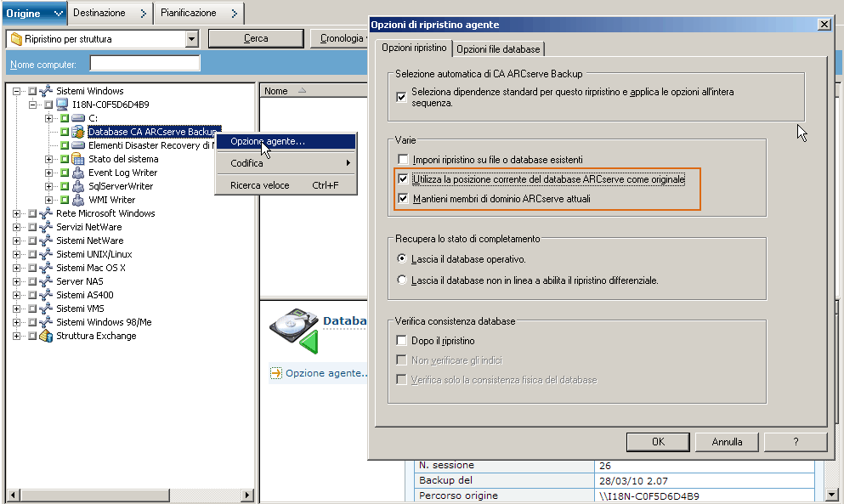The width and height of the screenshot is (844, 504).
Task: Click the Annulla button
Action: coord(727,442)
